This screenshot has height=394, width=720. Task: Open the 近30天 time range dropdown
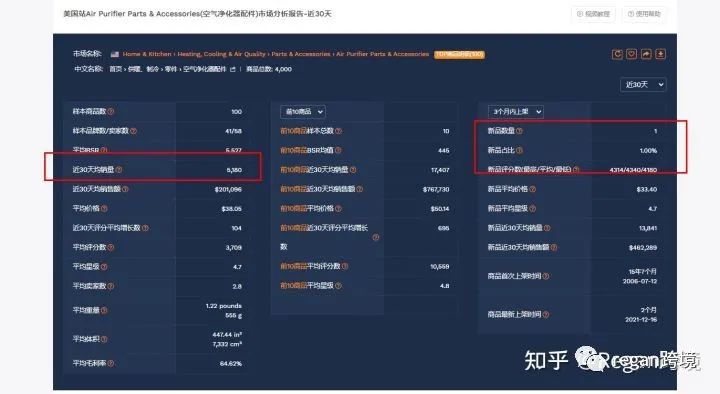(x=643, y=84)
